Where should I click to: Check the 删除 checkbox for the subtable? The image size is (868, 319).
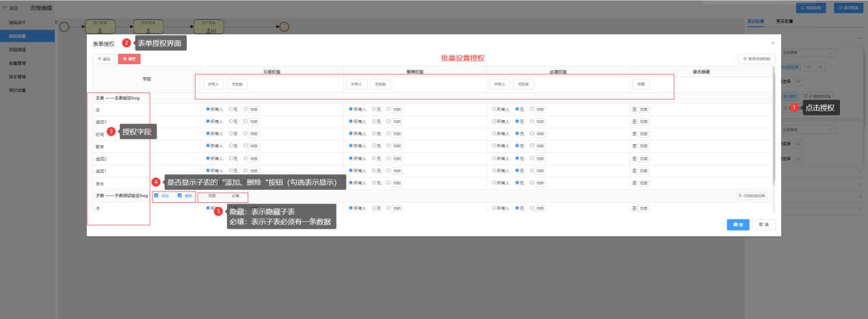[180, 196]
